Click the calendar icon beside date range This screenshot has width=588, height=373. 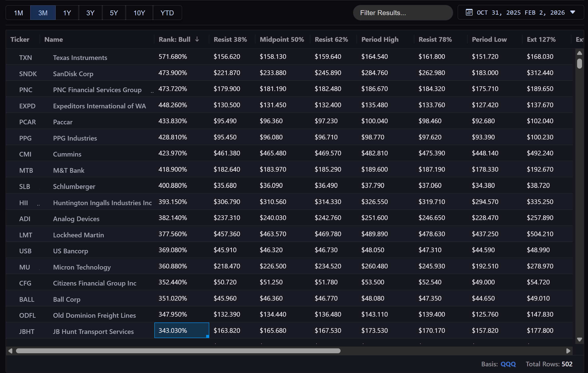coord(469,12)
